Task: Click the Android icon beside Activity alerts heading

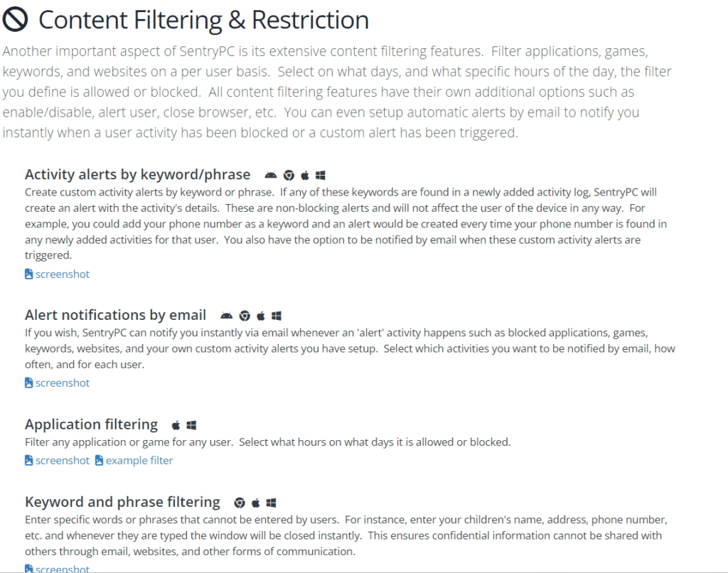Action: 271,176
